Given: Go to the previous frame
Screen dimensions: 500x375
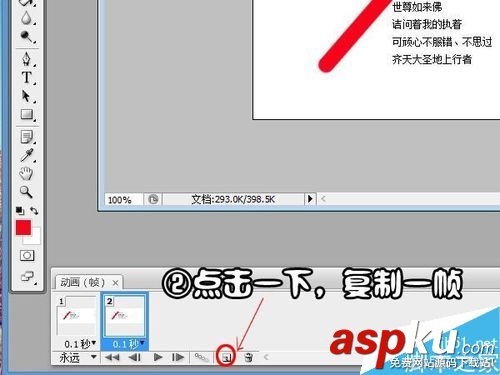Looking at the screenshot, I should click(135, 358).
